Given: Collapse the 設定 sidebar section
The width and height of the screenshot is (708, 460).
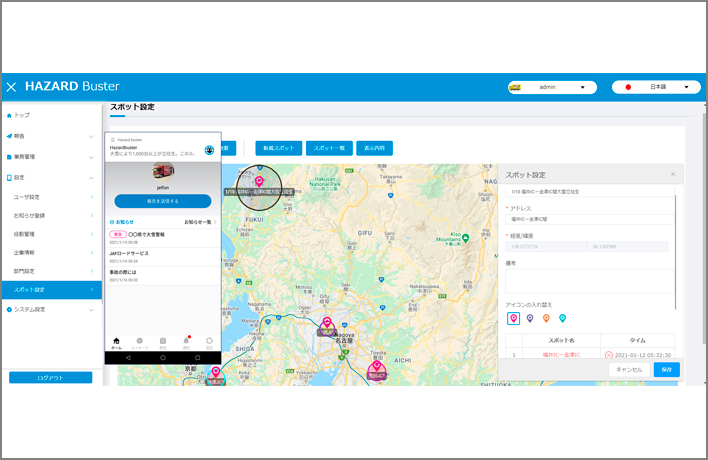Looking at the screenshot, I should [51, 177].
